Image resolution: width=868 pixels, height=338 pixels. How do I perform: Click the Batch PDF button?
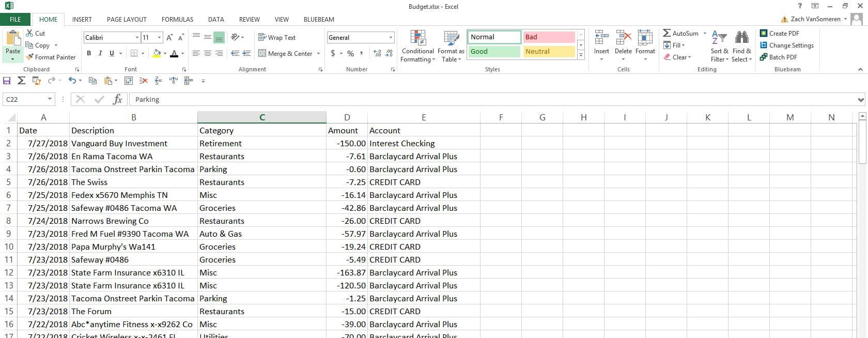pyautogui.click(x=779, y=57)
